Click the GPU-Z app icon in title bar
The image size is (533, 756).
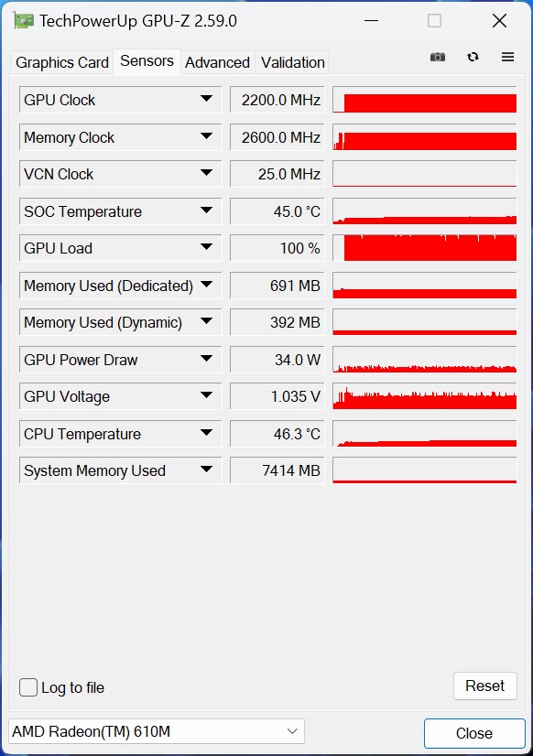point(24,21)
